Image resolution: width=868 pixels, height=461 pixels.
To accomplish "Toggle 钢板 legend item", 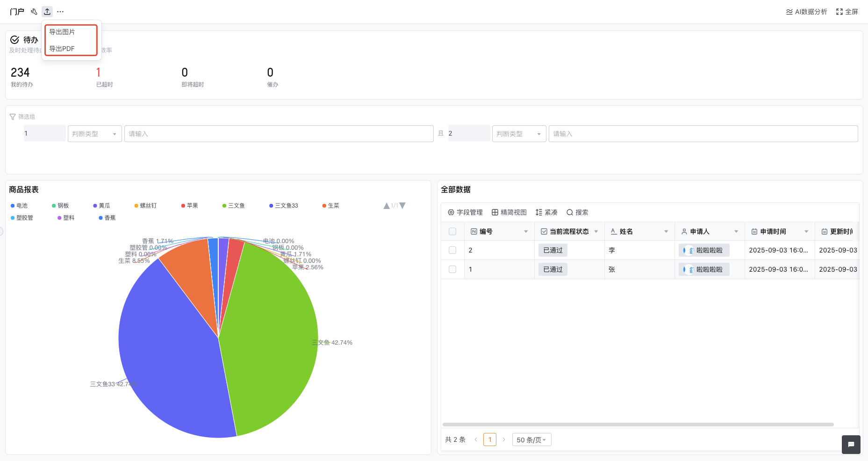I will (60, 206).
